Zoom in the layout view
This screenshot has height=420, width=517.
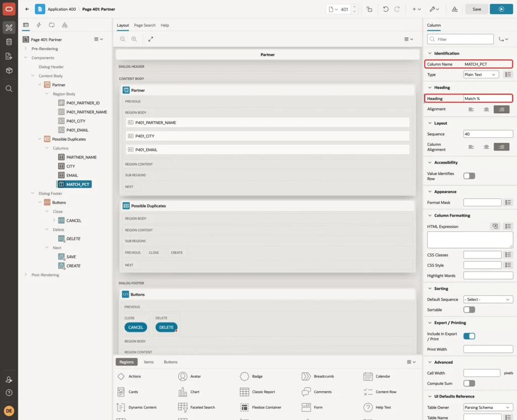click(x=134, y=39)
